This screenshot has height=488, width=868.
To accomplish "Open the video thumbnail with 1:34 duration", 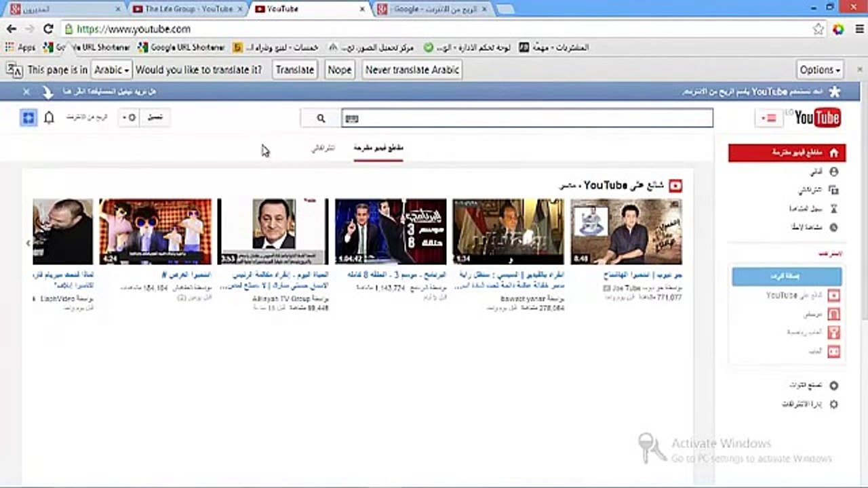I will (x=508, y=231).
